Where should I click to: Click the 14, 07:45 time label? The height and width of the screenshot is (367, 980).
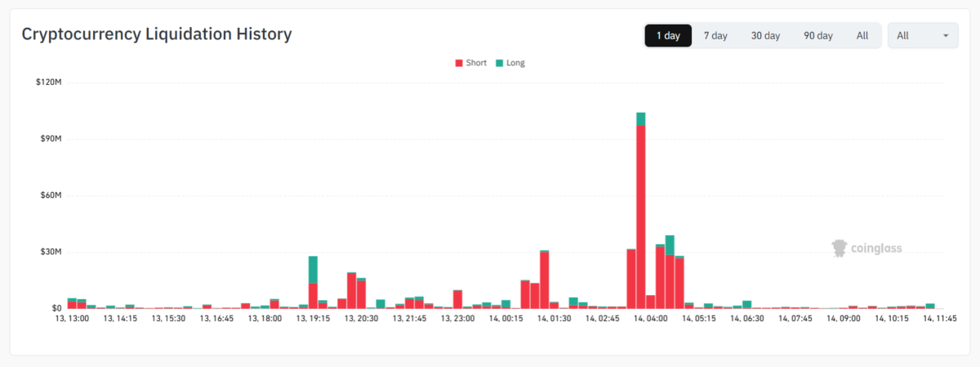click(x=795, y=320)
